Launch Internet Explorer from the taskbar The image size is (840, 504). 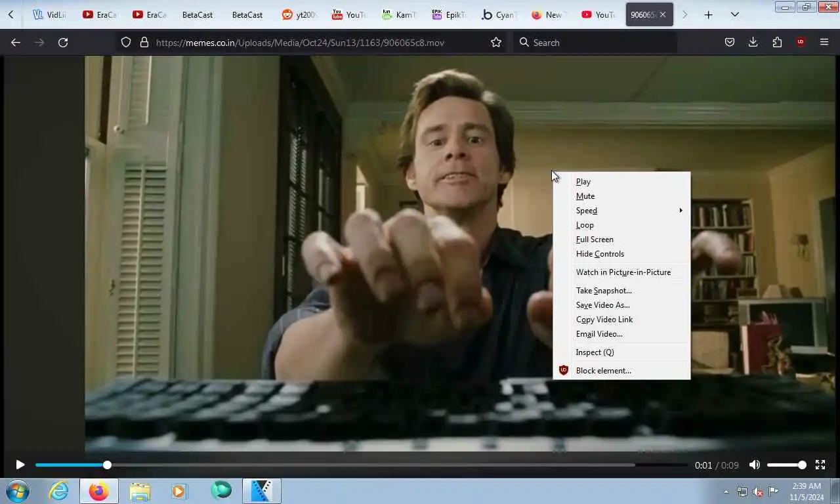point(58,491)
